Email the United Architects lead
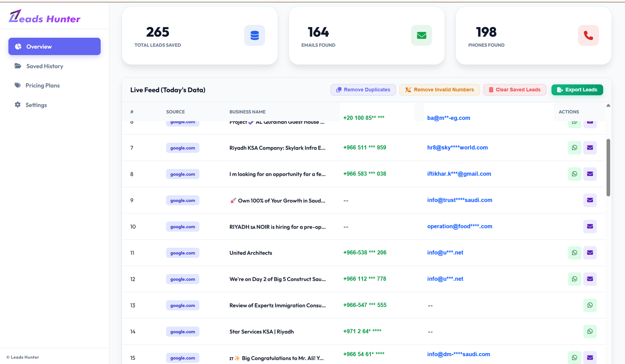The height and width of the screenshot is (364, 625). [x=590, y=252]
